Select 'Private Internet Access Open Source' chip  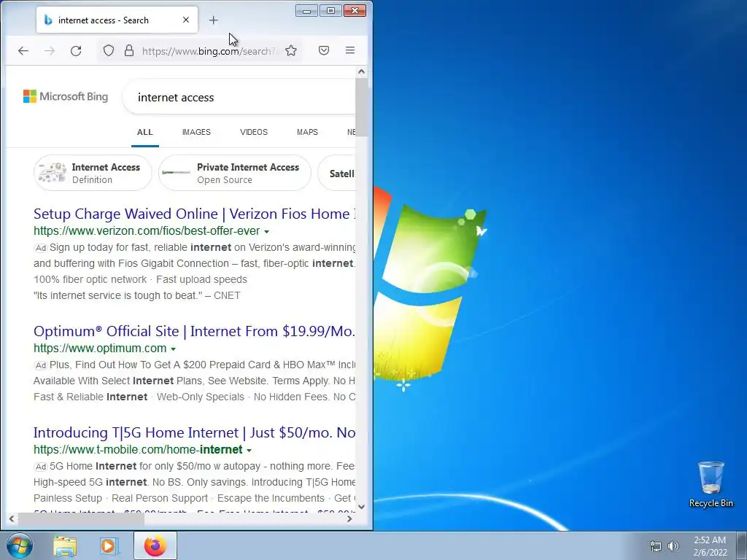tap(234, 173)
